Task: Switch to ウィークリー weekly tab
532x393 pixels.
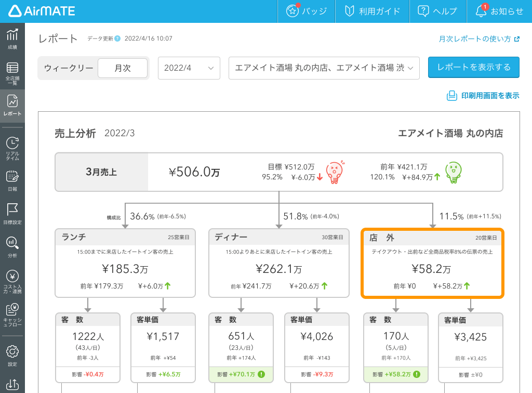Action: click(68, 68)
